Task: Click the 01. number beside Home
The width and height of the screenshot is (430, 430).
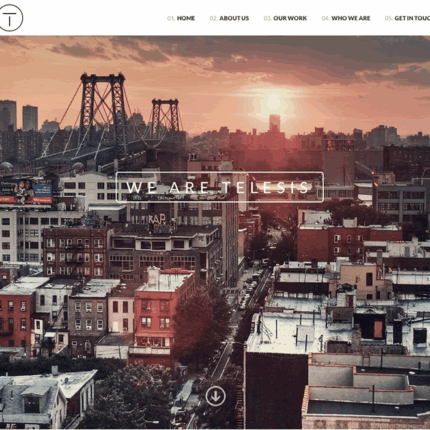Action: coord(171,18)
